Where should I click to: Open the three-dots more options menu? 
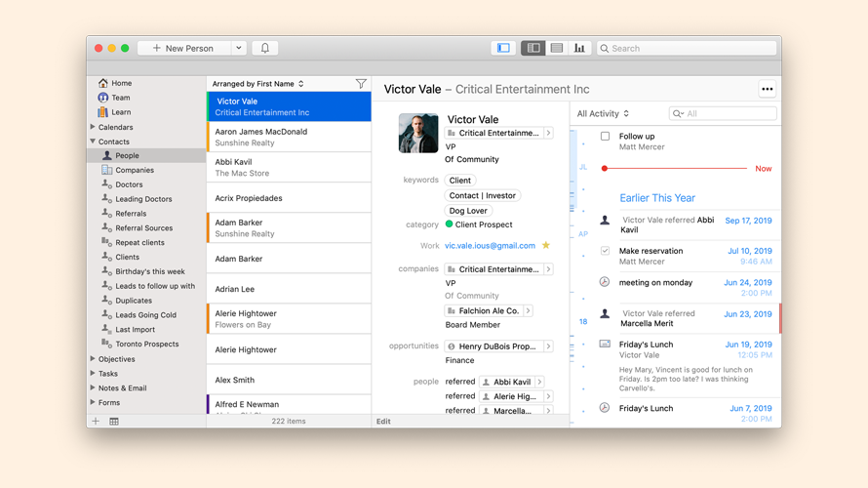tap(767, 89)
